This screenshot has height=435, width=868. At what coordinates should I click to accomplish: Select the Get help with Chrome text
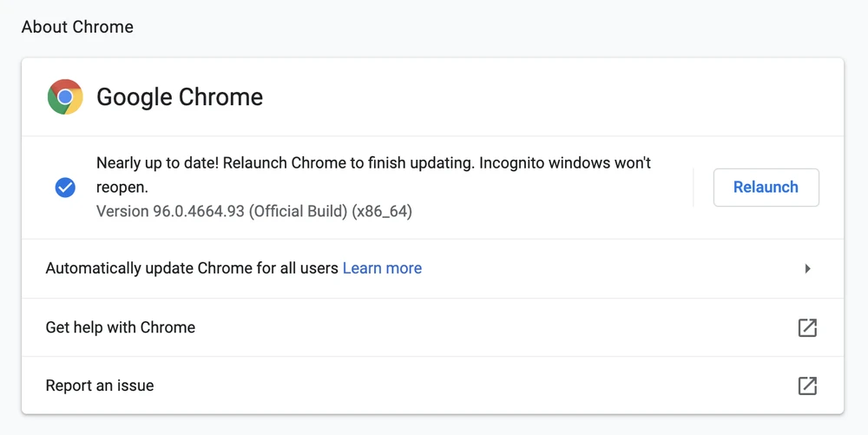point(120,327)
